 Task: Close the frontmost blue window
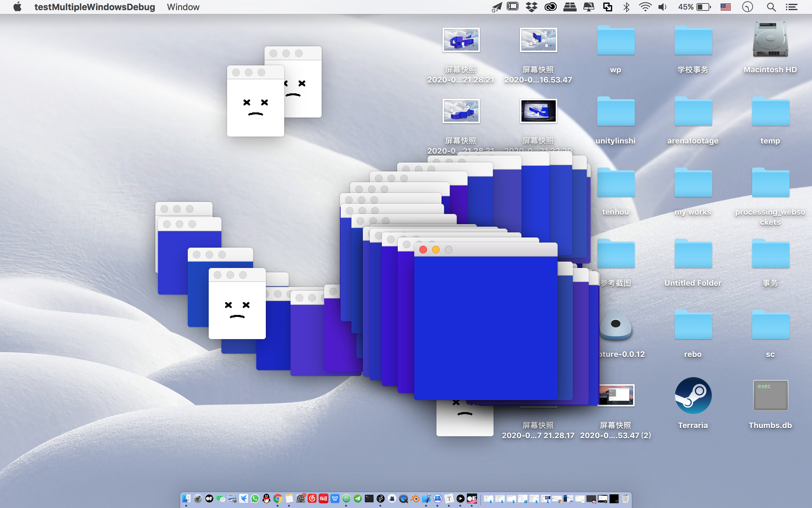pos(423,250)
